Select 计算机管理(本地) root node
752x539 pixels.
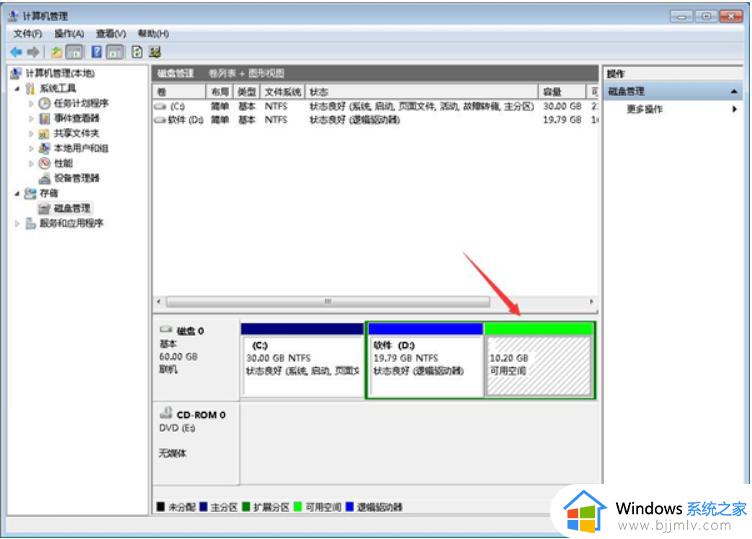pos(60,73)
